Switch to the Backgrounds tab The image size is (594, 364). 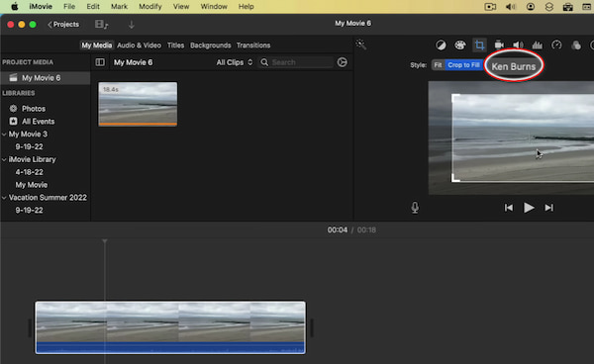click(x=211, y=45)
